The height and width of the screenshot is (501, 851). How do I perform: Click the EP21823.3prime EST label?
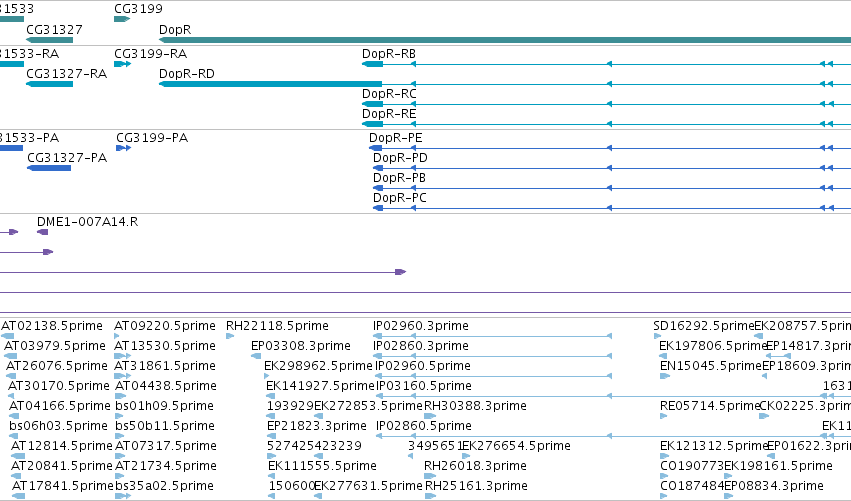pyautogui.click(x=317, y=426)
